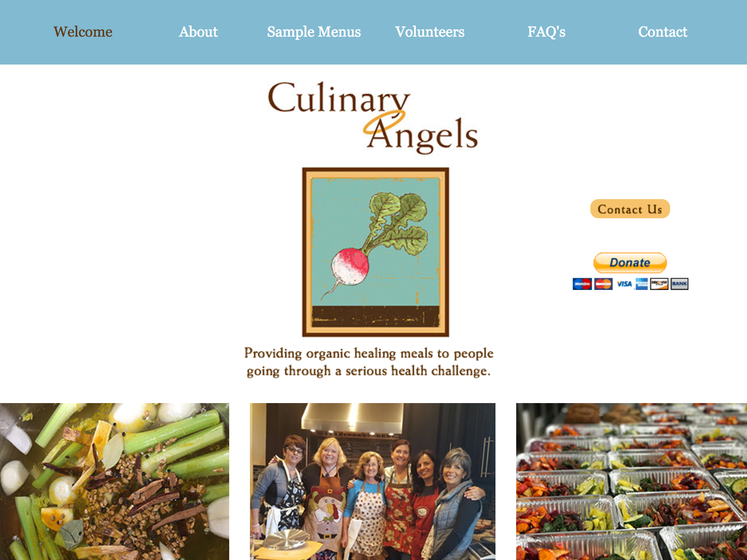
Task: Click the Maestro card icon
Action: (582, 284)
